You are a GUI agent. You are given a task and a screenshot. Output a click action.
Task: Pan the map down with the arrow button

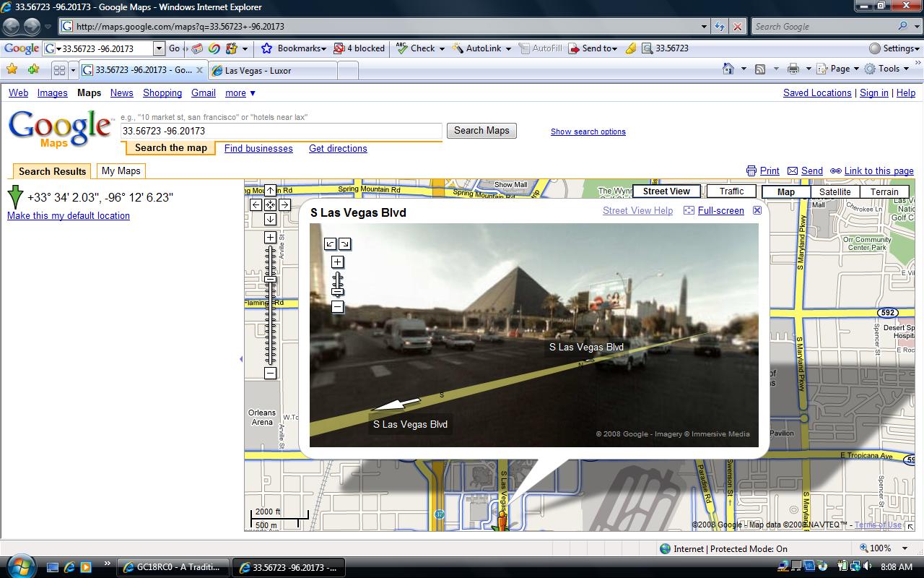click(x=270, y=219)
